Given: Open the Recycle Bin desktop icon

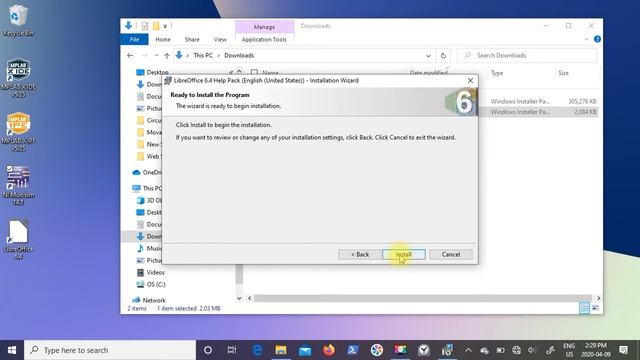Looking at the screenshot, I should coord(18,20).
